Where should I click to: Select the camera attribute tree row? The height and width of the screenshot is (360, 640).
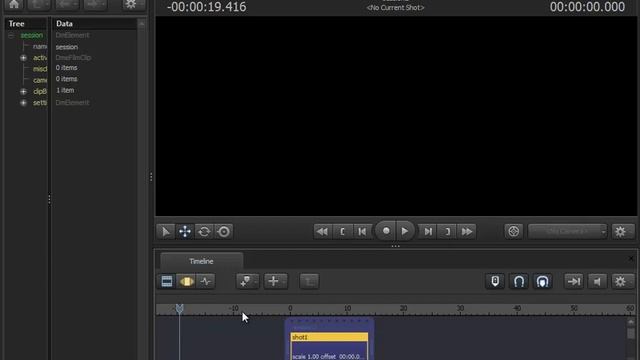tap(40, 80)
